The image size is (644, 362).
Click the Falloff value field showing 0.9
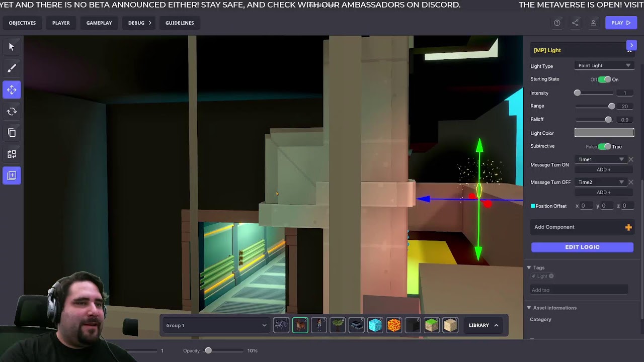click(624, 120)
